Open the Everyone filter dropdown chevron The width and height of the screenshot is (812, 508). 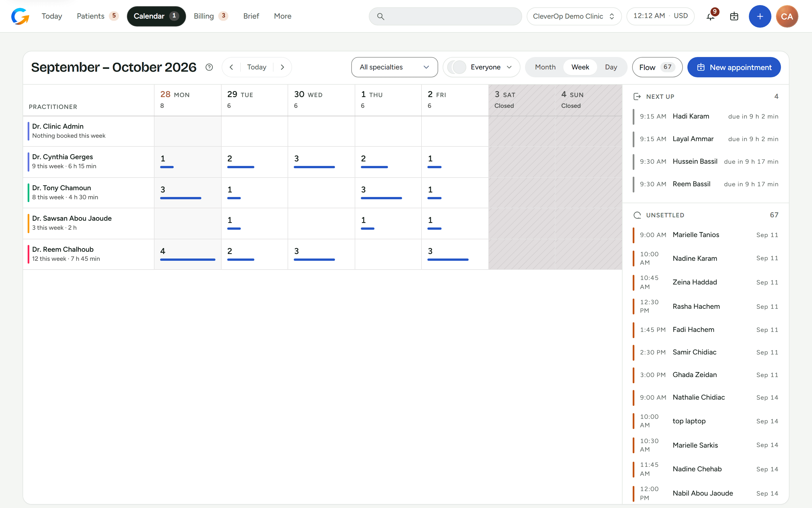click(x=509, y=67)
